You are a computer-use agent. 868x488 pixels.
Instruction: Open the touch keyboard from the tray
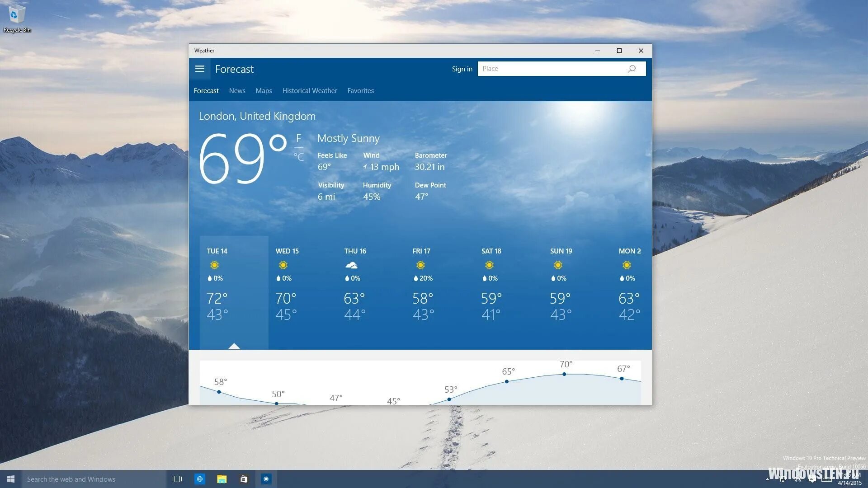[x=826, y=479]
